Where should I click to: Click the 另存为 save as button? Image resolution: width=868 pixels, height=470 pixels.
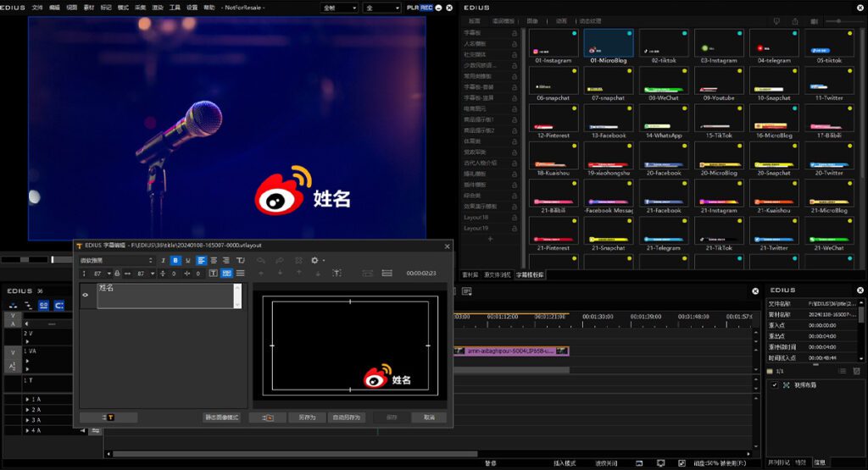point(307,417)
